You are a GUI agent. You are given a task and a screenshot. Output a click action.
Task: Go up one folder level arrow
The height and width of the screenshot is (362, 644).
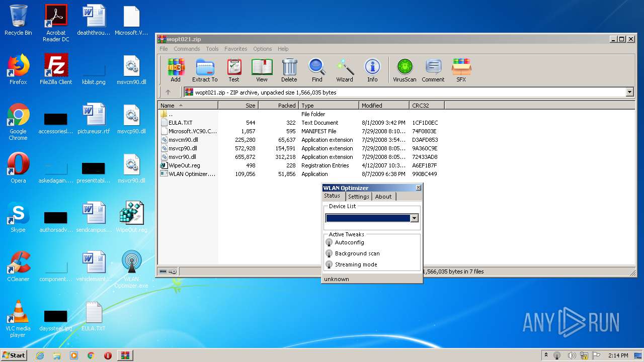pos(168,92)
